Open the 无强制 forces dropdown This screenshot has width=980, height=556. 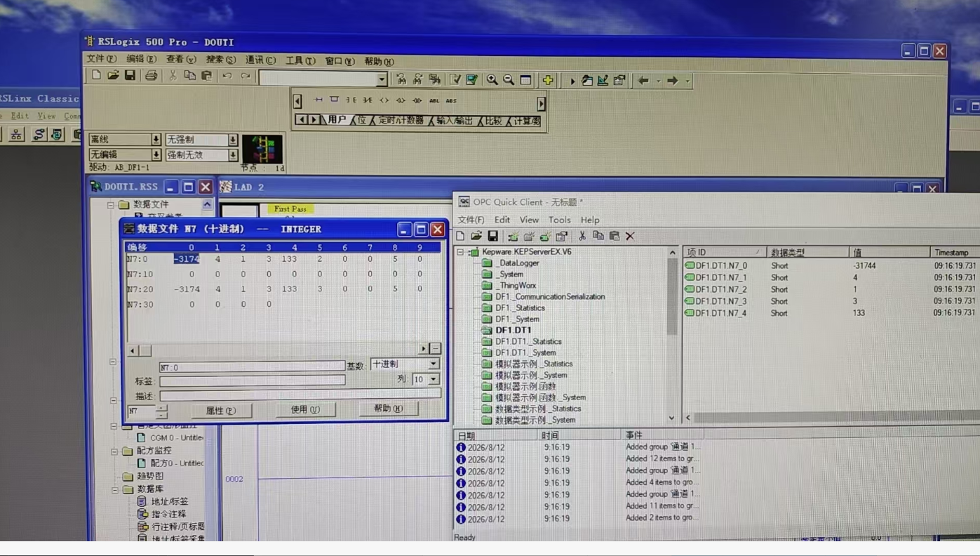click(x=233, y=140)
